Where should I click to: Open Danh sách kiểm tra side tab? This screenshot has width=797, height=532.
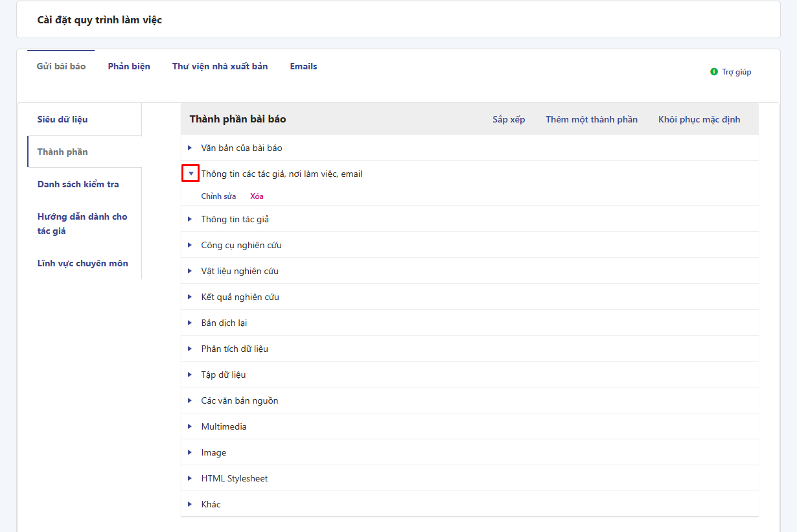pos(78,184)
